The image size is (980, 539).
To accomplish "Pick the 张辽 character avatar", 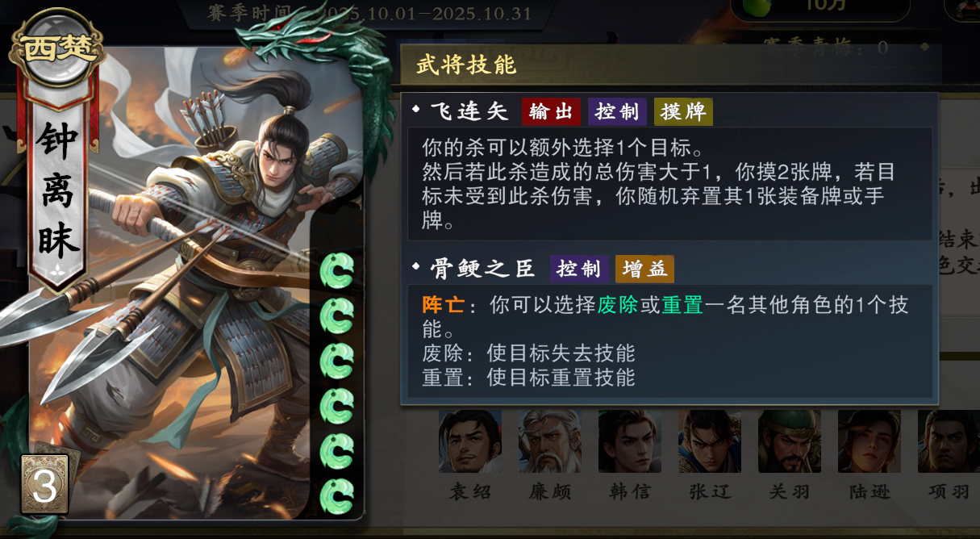I will [710, 441].
